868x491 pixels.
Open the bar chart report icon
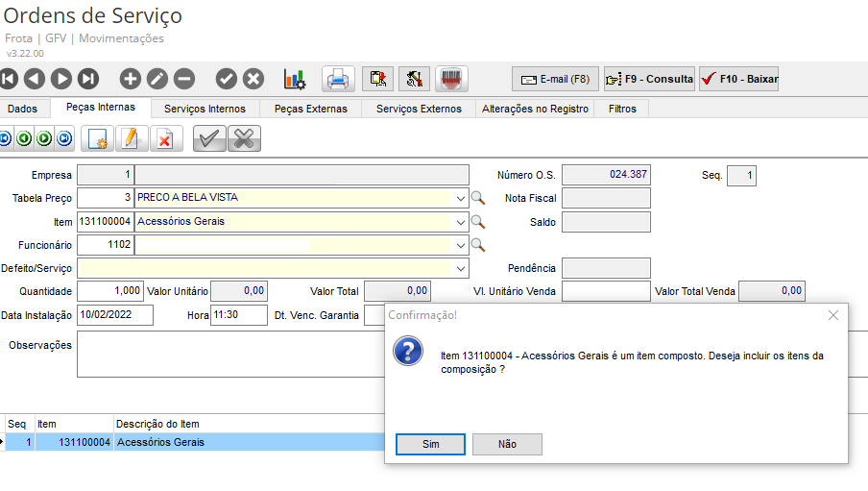(x=295, y=79)
